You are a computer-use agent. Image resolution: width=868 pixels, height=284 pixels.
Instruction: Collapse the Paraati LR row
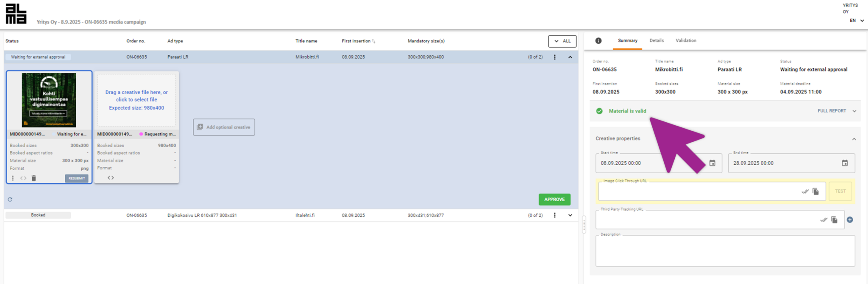pyautogui.click(x=570, y=57)
